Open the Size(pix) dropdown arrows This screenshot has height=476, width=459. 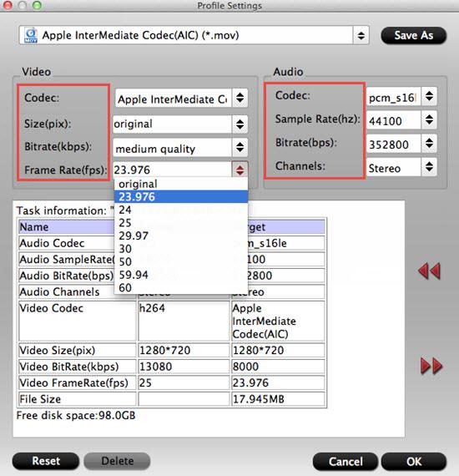pyautogui.click(x=240, y=124)
